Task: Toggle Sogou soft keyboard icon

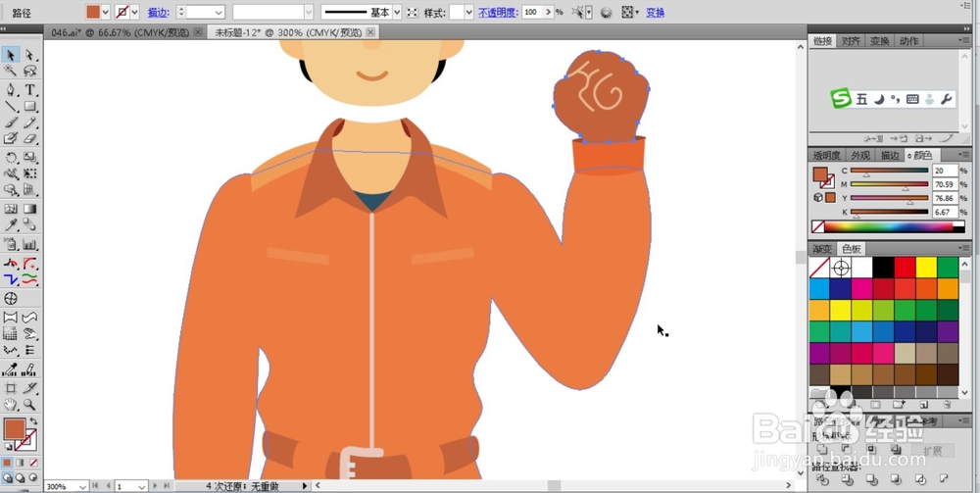Action: [x=911, y=99]
